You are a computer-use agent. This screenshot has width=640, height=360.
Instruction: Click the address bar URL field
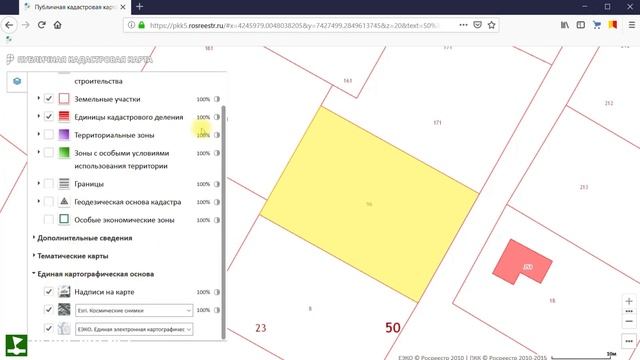point(294,25)
